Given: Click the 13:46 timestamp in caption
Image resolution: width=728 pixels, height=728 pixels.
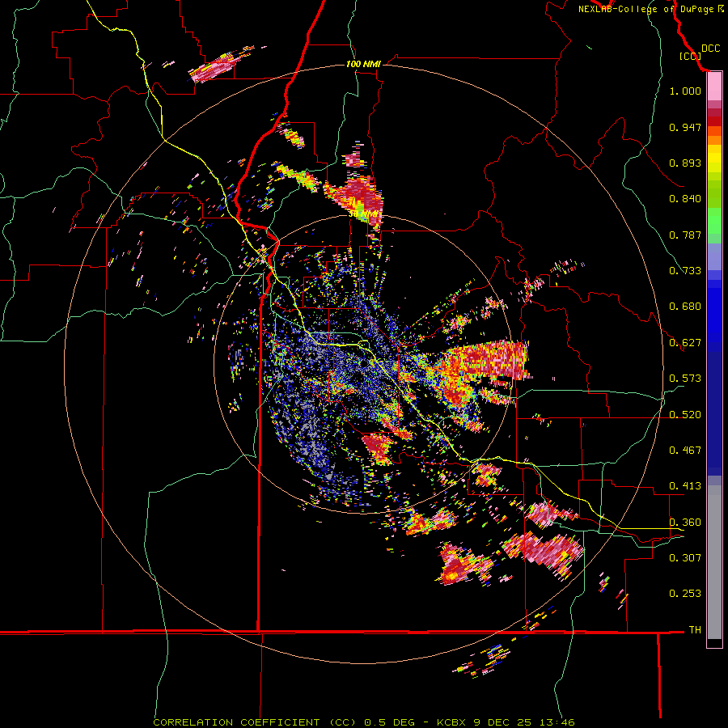Looking at the screenshot, I should (x=557, y=722).
